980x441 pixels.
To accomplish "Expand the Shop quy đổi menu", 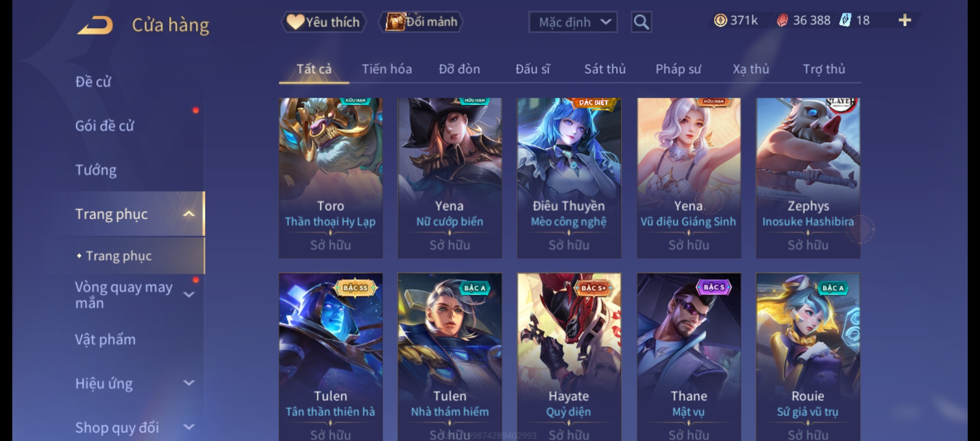I will pyautogui.click(x=189, y=427).
